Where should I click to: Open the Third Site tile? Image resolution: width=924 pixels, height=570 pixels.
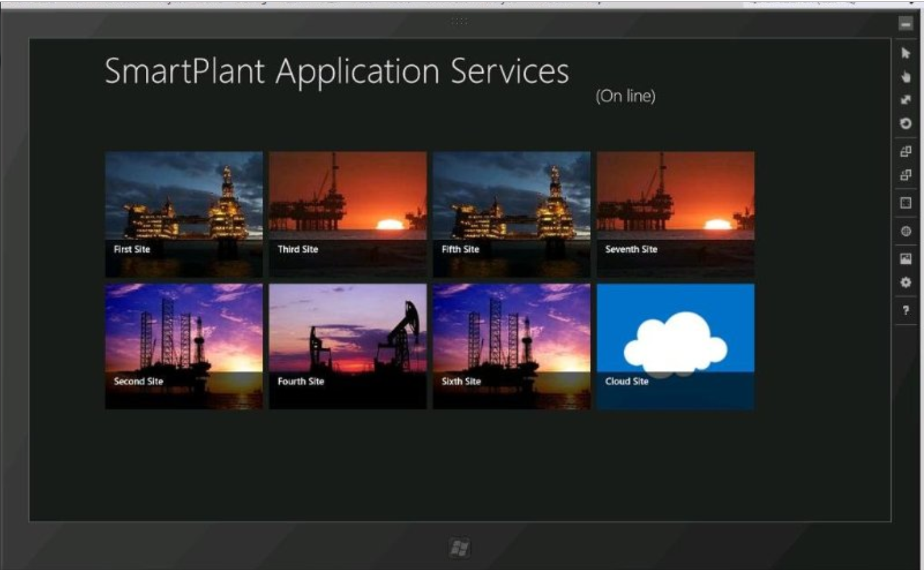pos(348,215)
